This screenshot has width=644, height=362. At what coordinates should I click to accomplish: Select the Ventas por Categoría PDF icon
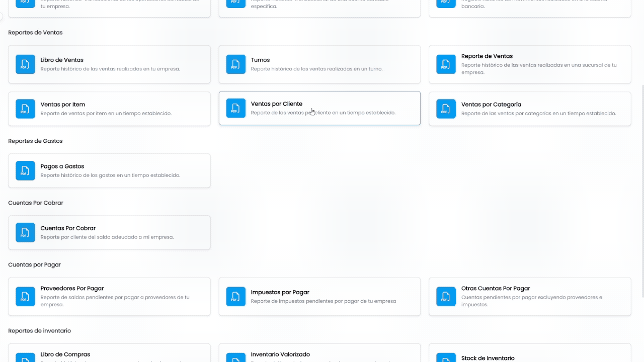pyautogui.click(x=446, y=109)
